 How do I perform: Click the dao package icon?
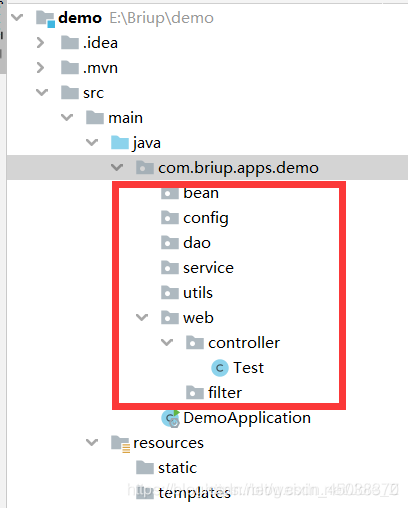(x=170, y=242)
